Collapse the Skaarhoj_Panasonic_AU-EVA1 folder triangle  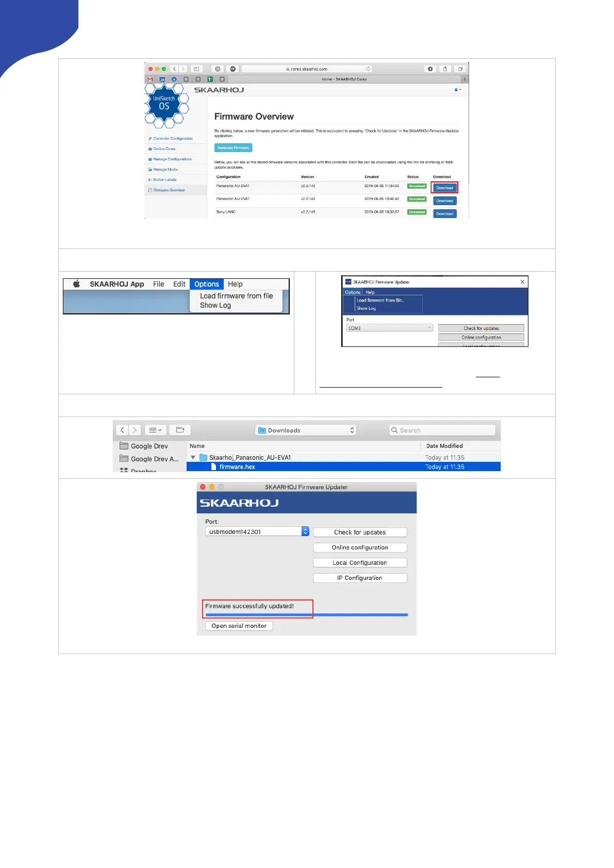pos(193,458)
